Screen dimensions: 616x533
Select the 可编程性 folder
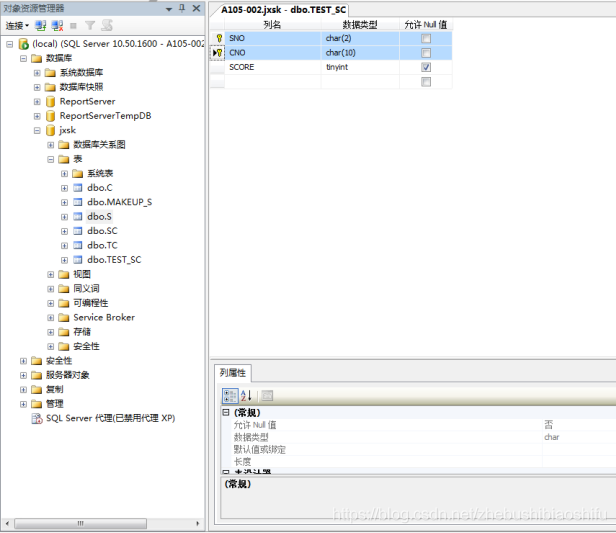pyautogui.click(x=91, y=303)
